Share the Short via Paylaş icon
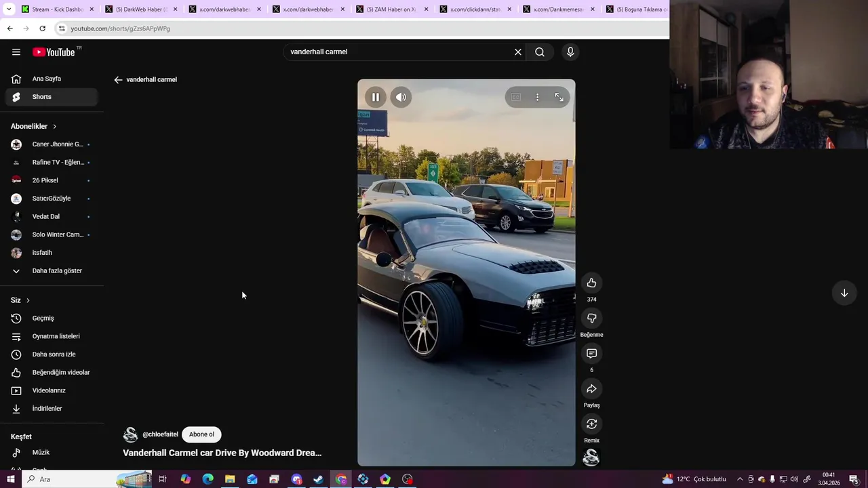The image size is (868, 488). 591,388
